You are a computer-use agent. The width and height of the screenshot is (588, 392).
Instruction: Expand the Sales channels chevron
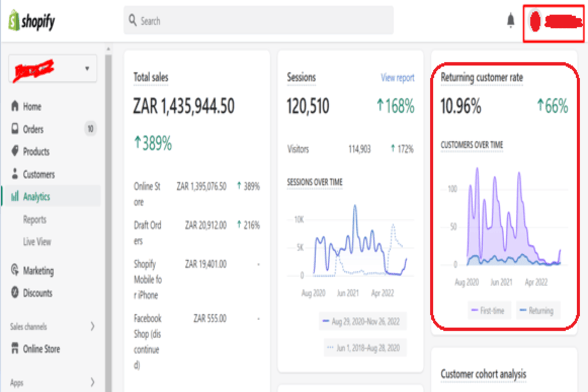(x=92, y=326)
